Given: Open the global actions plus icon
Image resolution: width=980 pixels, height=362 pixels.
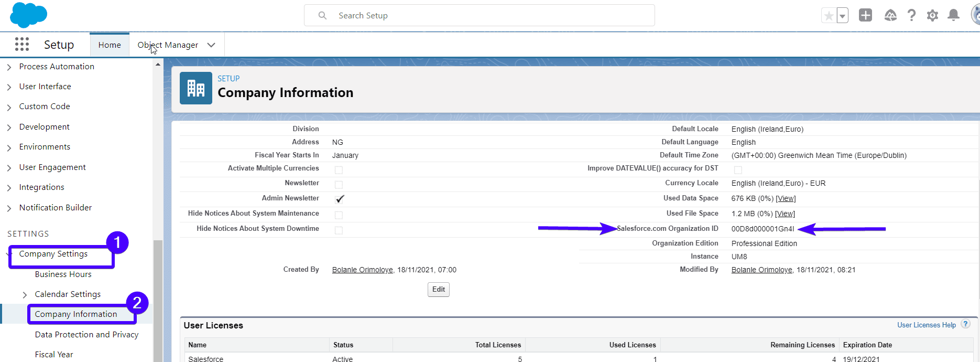Looking at the screenshot, I should 865,15.
